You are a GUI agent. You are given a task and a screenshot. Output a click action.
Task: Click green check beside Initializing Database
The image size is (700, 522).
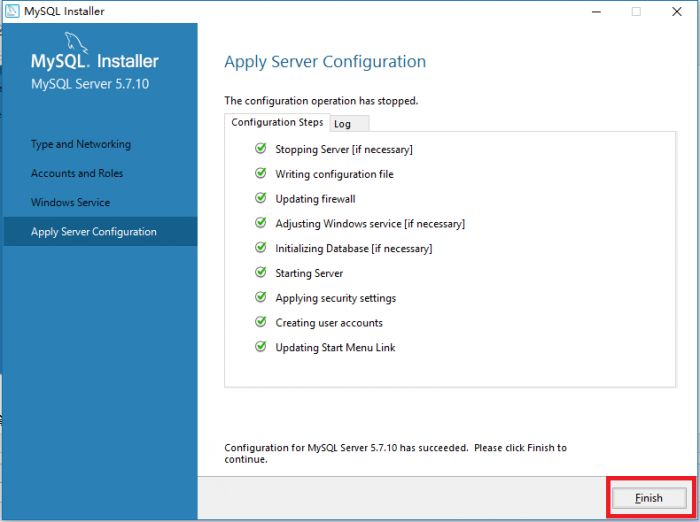[261, 248]
